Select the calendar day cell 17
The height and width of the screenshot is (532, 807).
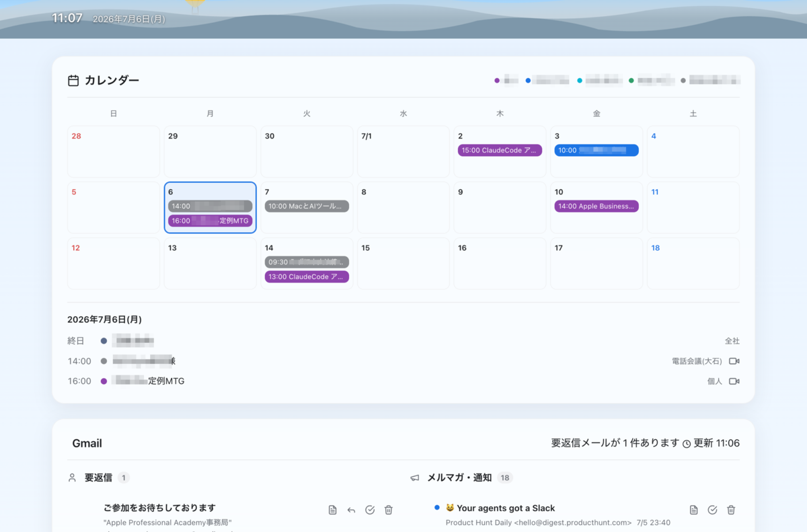597,263
